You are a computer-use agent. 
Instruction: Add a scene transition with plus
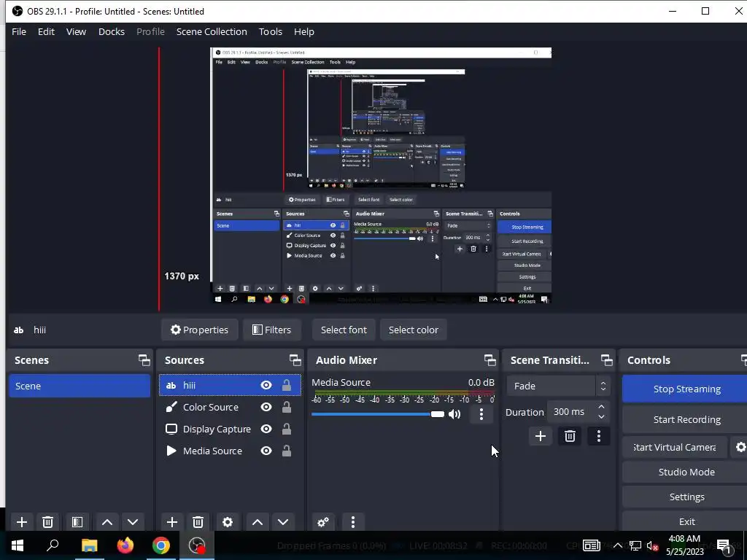[x=541, y=436]
